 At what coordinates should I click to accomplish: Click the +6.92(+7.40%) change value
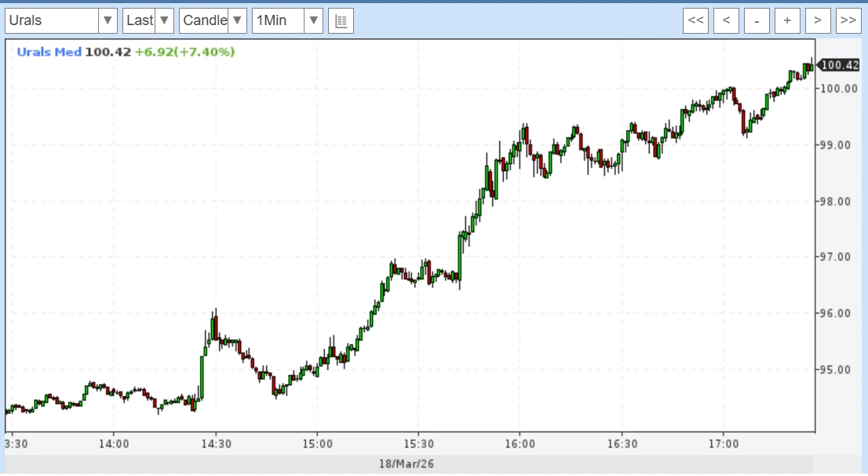[x=184, y=53]
